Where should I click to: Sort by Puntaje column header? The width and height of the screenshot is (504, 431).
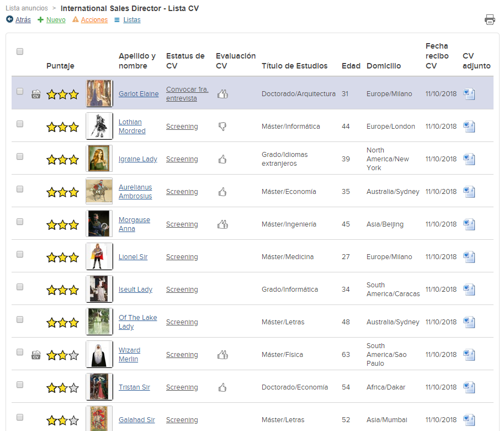point(60,66)
